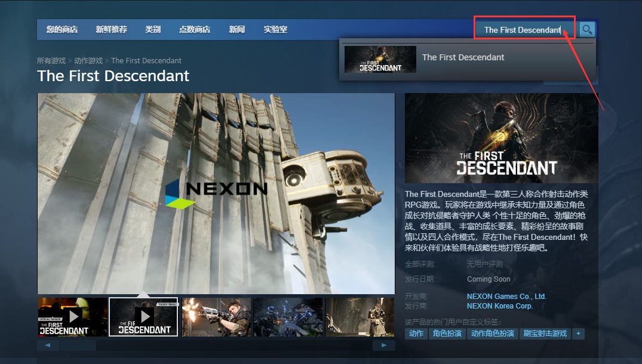Open the 实验室 tab

(275, 29)
